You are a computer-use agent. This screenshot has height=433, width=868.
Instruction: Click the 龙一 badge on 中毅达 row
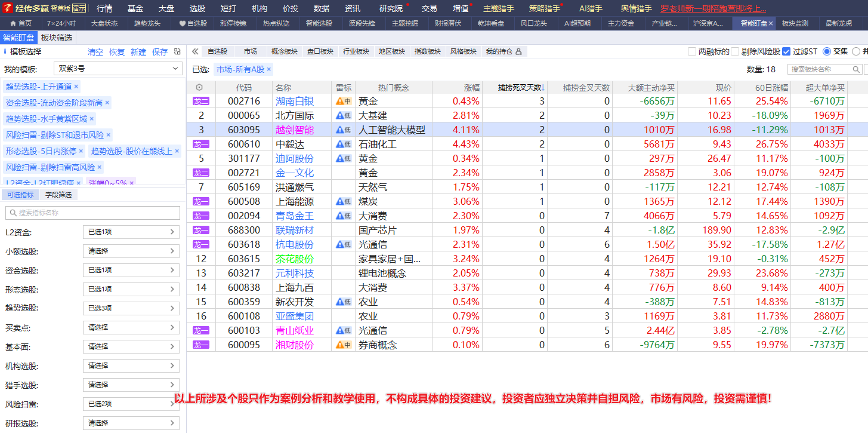coord(201,145)
